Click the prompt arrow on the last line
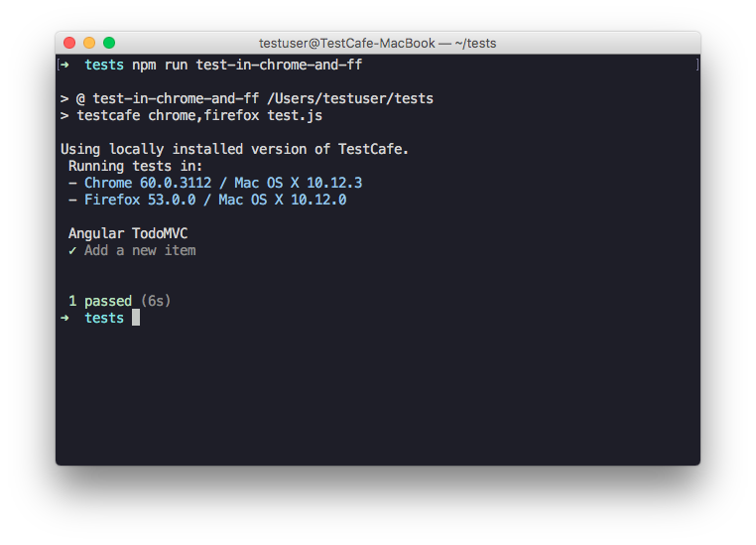Viewport: 756px width, 545px height. tap(64, 318)
